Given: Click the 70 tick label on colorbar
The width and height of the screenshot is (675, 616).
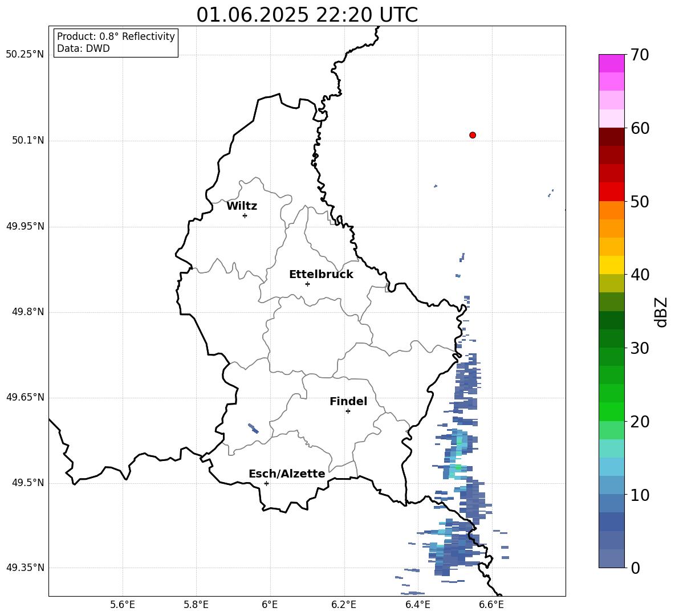Looking at the screenshot, I should pos(640,55).
